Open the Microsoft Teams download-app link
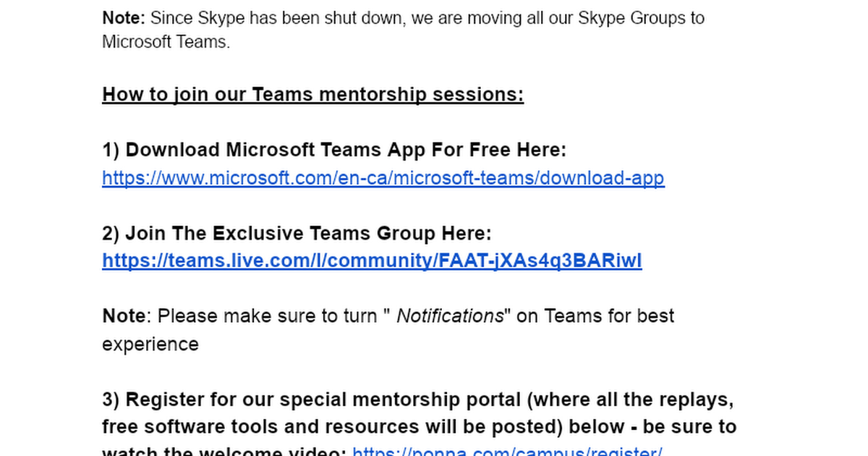This screenshot has height=456, width=868. pyautogui.click(x=383, y=178)
